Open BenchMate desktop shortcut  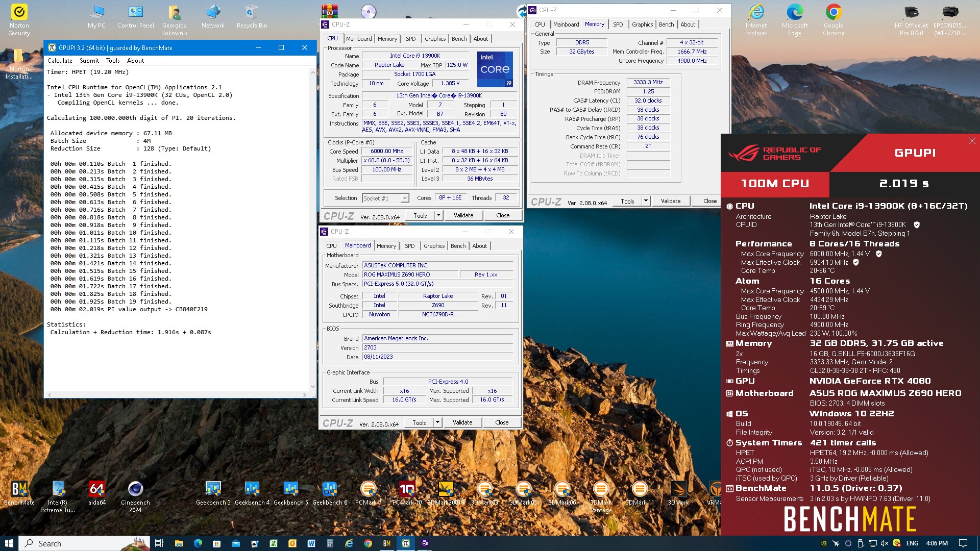pyautogui.click(x=19, y=493)
